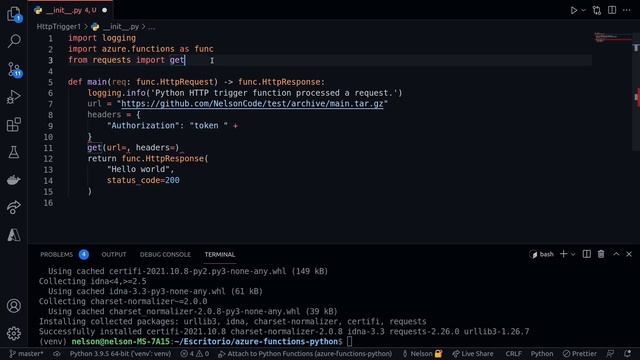Image resolution: width=640 pixels, height=360 pixels.
Task: Click the status_code=200 text on line 14
Action: tap(143, 180)
